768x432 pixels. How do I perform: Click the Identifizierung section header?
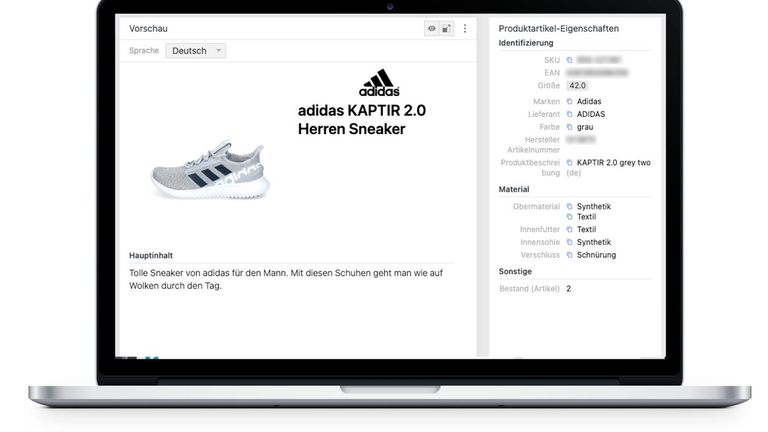pos(526,43)
